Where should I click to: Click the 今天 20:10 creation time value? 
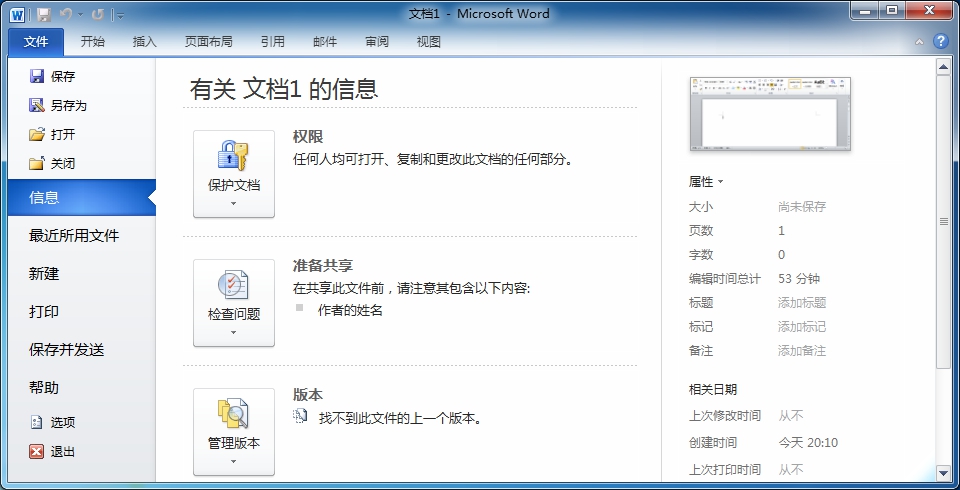[808, 442]
